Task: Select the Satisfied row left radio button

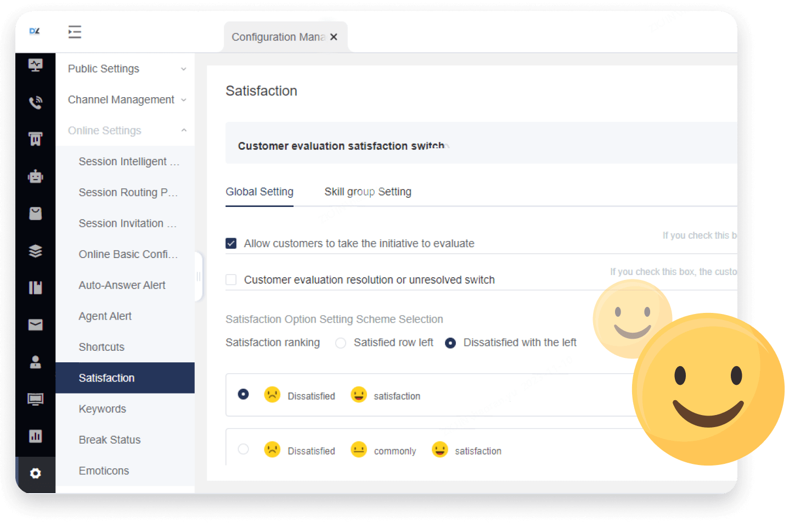Action: 340,343
